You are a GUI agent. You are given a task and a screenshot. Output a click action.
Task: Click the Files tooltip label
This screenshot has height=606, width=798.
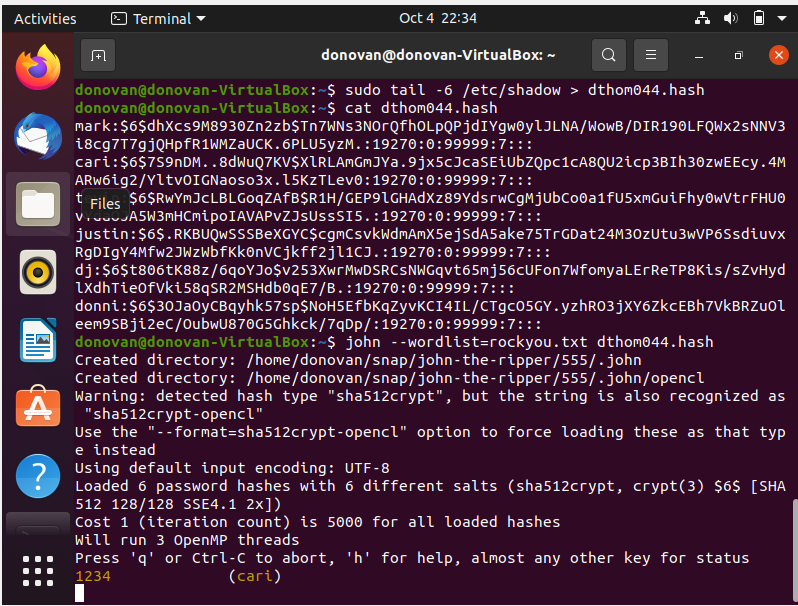(x=105, y=204)
